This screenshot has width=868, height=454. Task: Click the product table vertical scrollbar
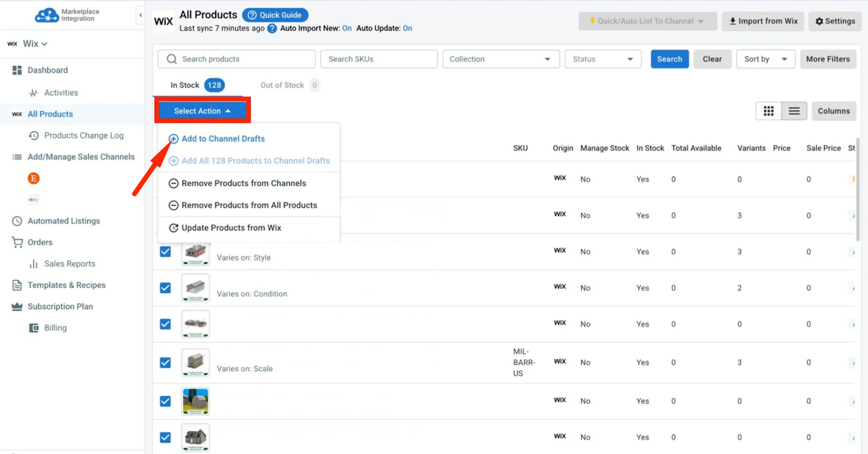[x=858, y=189]
